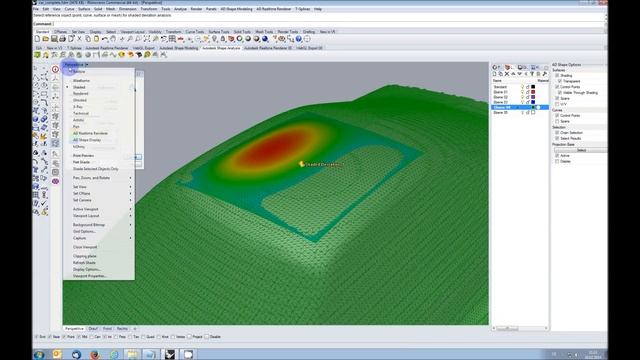Toggle Surfaces Shading checkbox
Screen dimensions: 640x360
click(x=557, y=76)
